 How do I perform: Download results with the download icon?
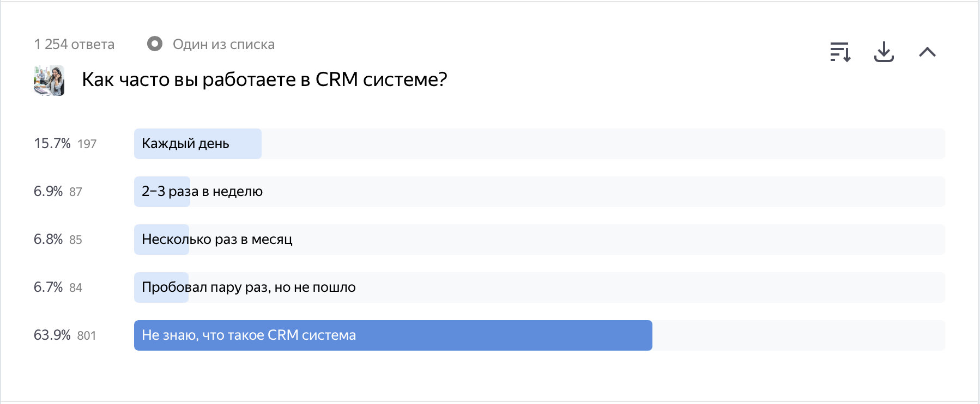884,52
